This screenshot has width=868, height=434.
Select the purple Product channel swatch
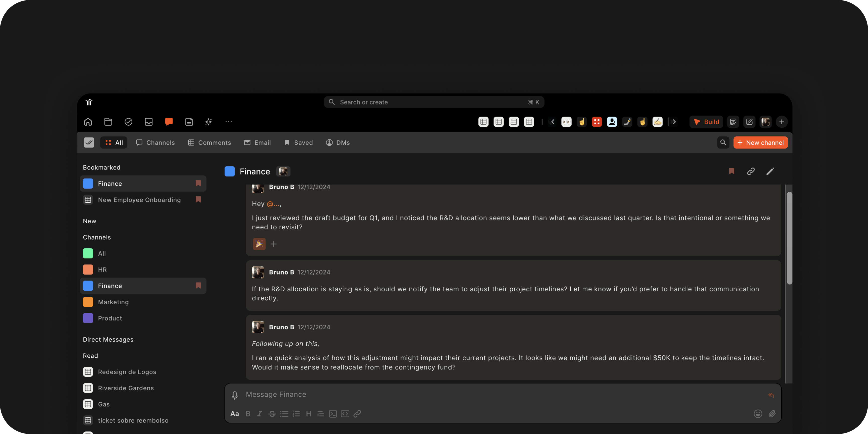pyautogui.click(x=88, y=318)
